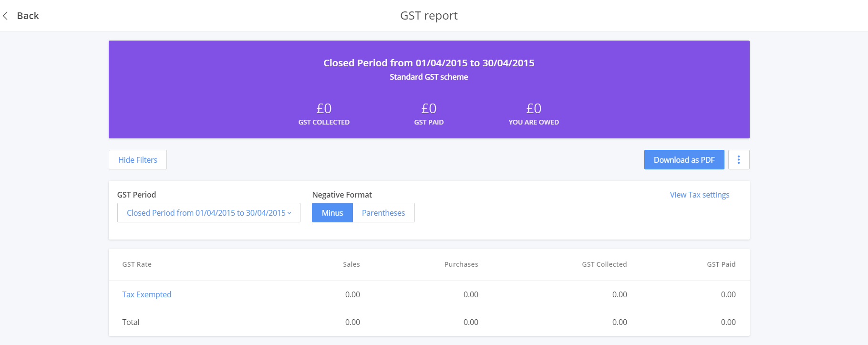
Task: Click the Closed Period banner heading
Action: coord(429,63)
